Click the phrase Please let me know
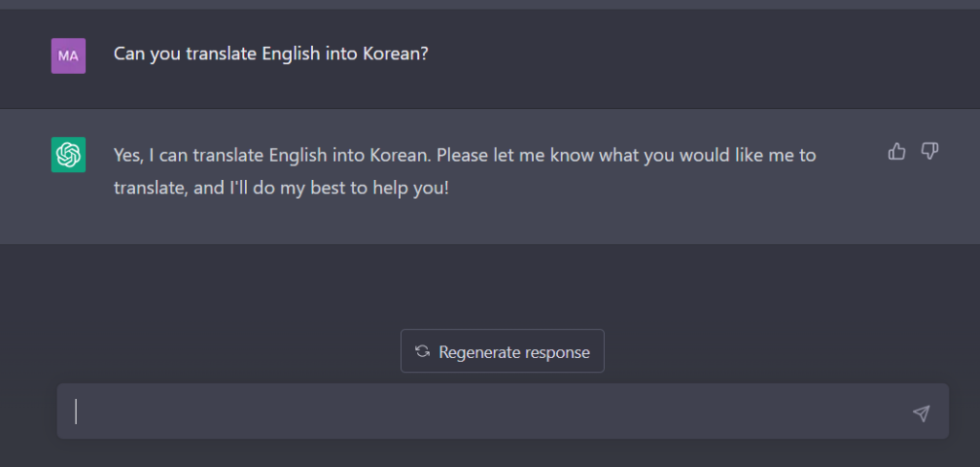980x467 pixels. tap(516, 155)
